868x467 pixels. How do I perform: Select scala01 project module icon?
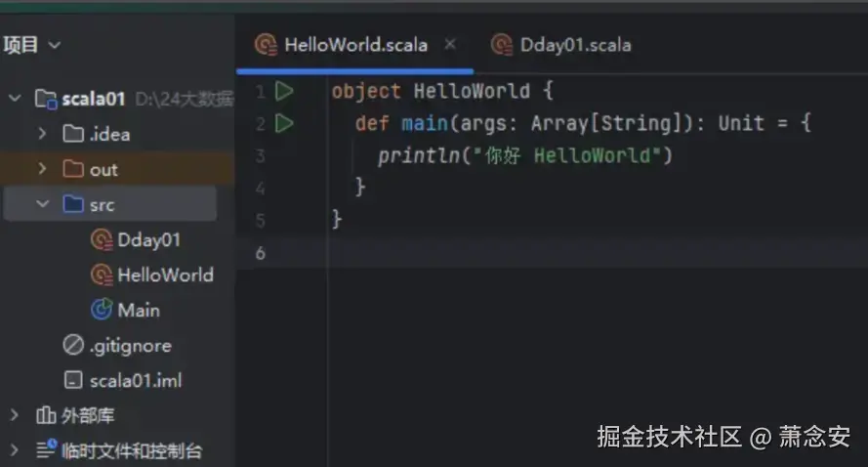point(46,99)
